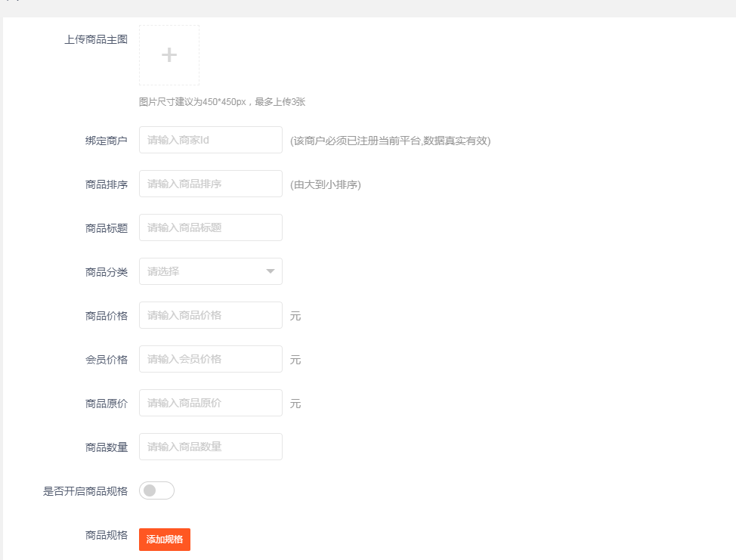This screenshot has width=736, height=560.
Task: Click the 商品分类 label
Action: pyautogui.click(x=107, y=272)
